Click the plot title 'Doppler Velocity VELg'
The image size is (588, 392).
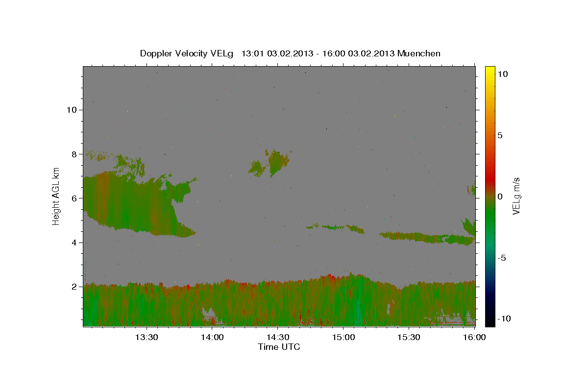[188, 53]
